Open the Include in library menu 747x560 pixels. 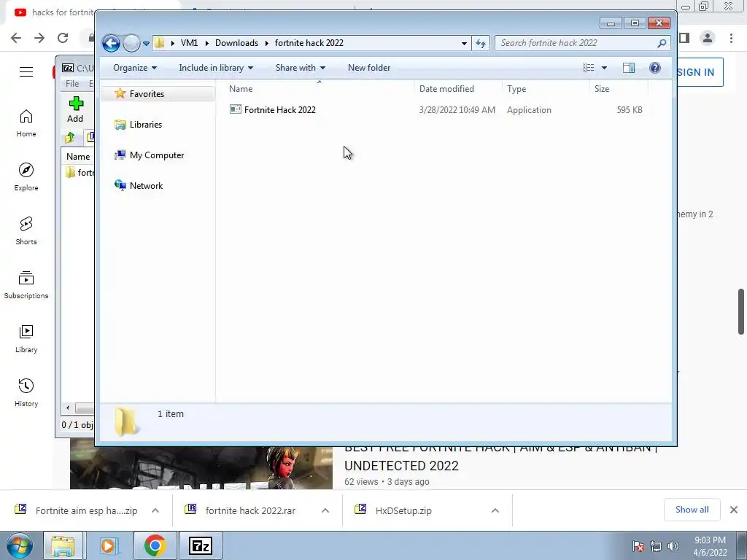pos(216,68)
